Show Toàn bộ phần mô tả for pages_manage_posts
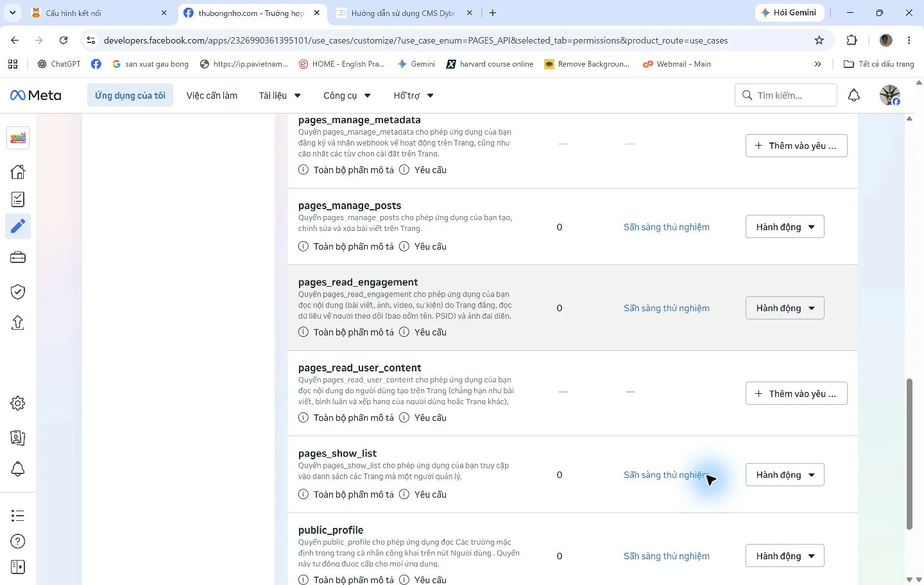This screenshot has height=585, width=924. pyautogui.click(x=346, y=246)
